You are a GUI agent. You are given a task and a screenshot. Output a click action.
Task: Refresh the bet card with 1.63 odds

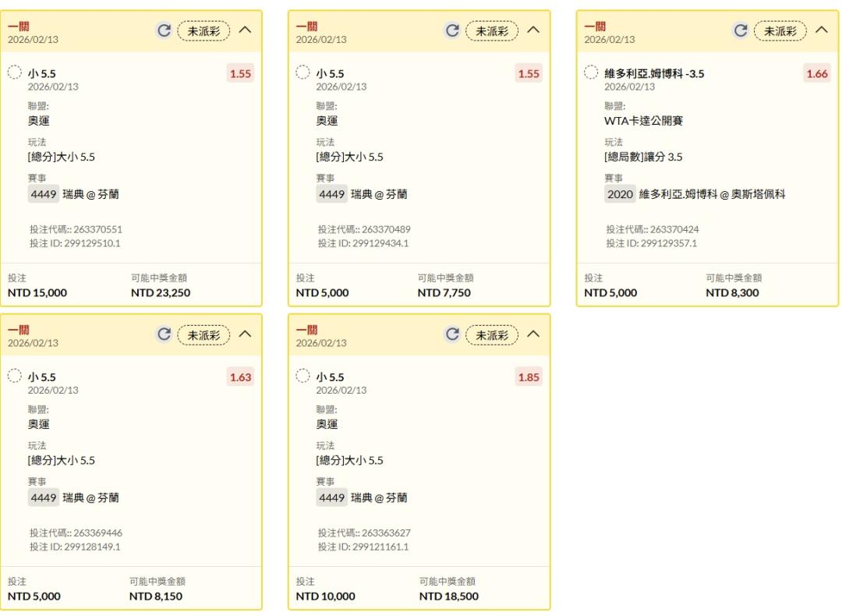pyautogui.click(x=164, y=335)
